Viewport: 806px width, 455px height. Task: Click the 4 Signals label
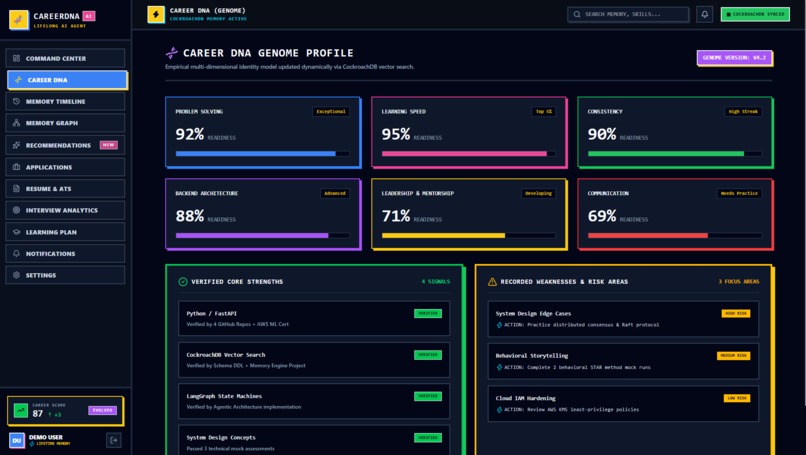tap(435, 282)
